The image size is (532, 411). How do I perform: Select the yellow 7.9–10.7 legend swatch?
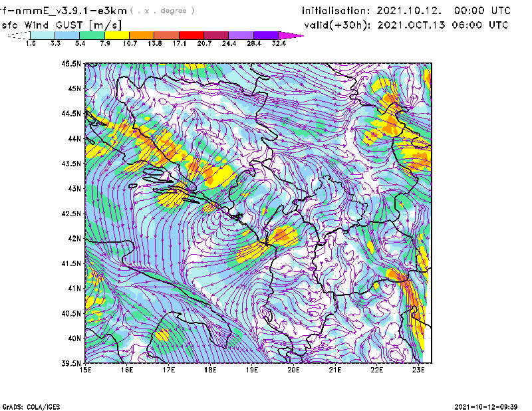(x=117, y=35)
